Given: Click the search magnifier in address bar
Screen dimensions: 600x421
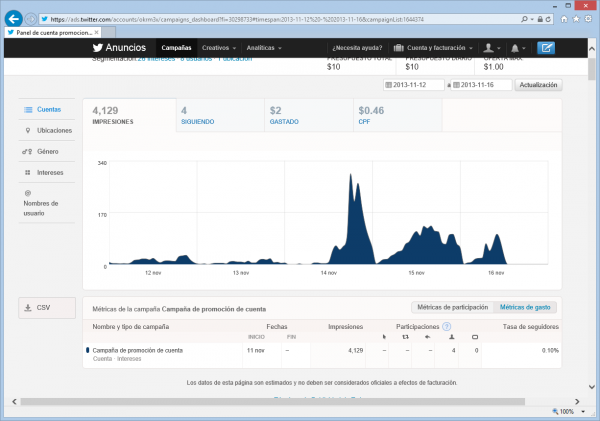Looking at the screenshot, I should point(524,19).
